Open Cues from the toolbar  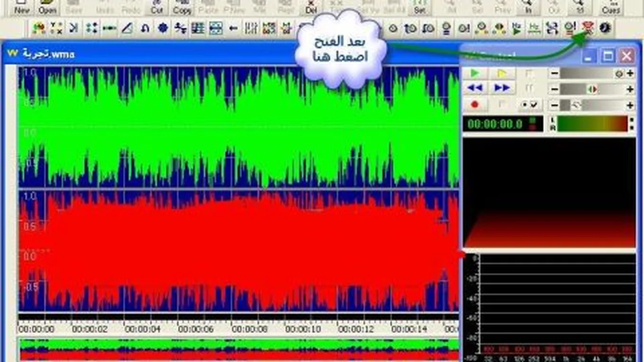(x=611, y=7)
